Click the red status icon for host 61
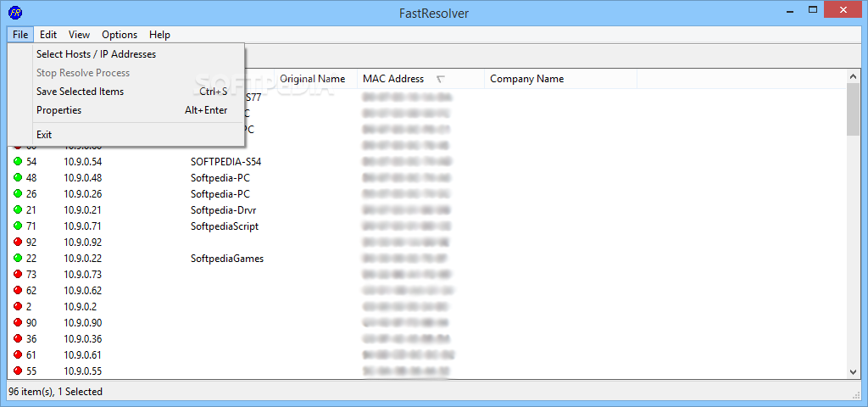The width and height of the screenshot is (868, 407). pyautogui.click(x=18, y=354)
